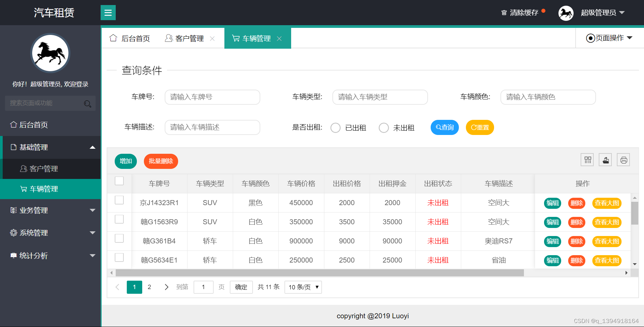Viewport: 644px width, 327px height.
Task: Click the home icon on 后台首页 tab
Action: coord(113,38)
